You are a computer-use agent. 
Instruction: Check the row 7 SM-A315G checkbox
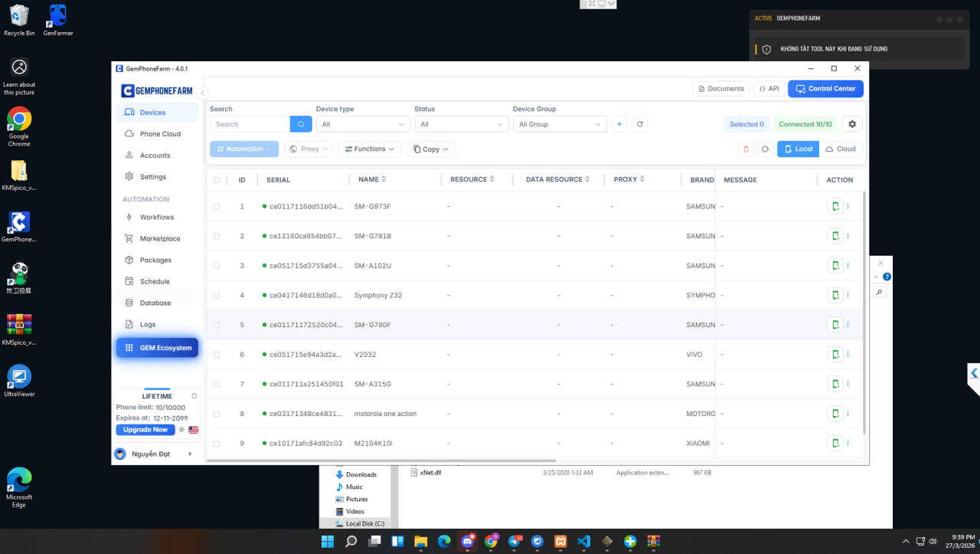(217, 384)
